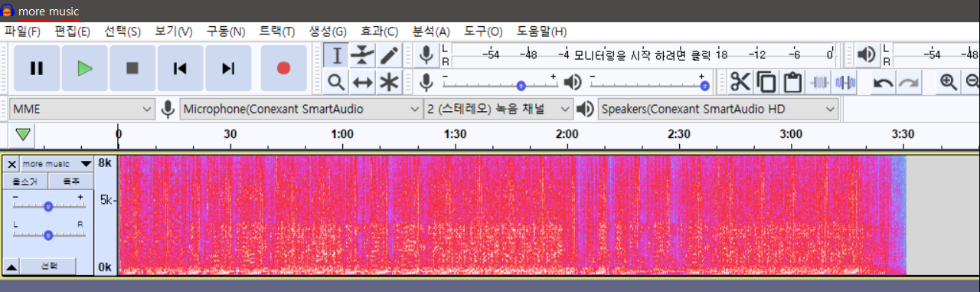Select the Selection (I-beam) tool

[336, 55]
